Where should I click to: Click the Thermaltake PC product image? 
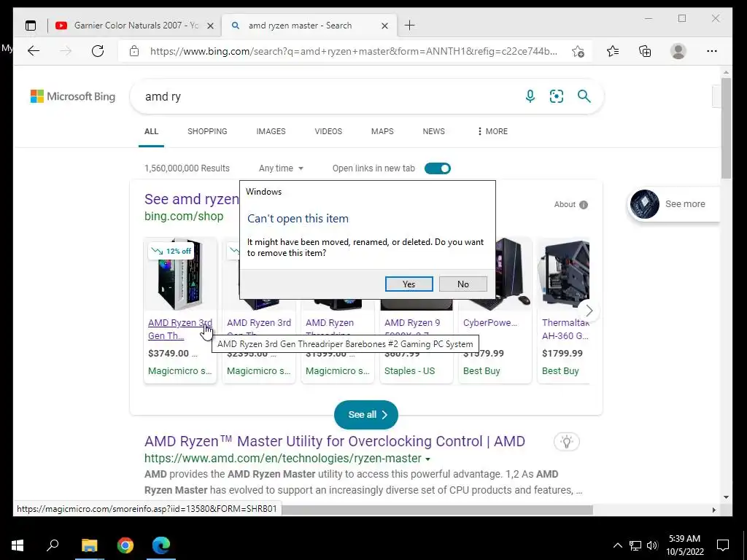[564, 274]
